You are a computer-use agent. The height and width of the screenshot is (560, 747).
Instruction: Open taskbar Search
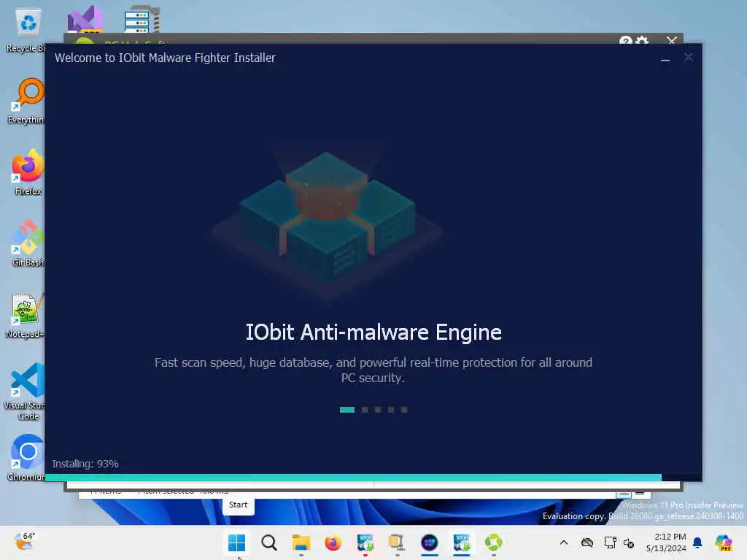(x=268, y=542)
